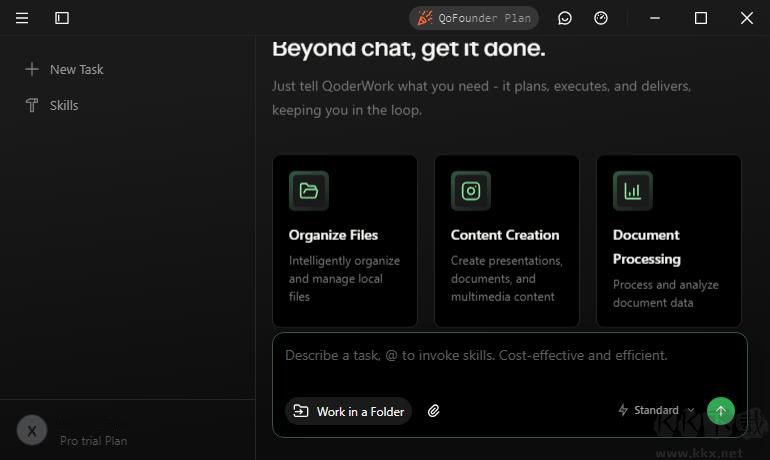Expand the Standard mode dropdown
The image size is (770, 460).
click(x=656, y=410)
